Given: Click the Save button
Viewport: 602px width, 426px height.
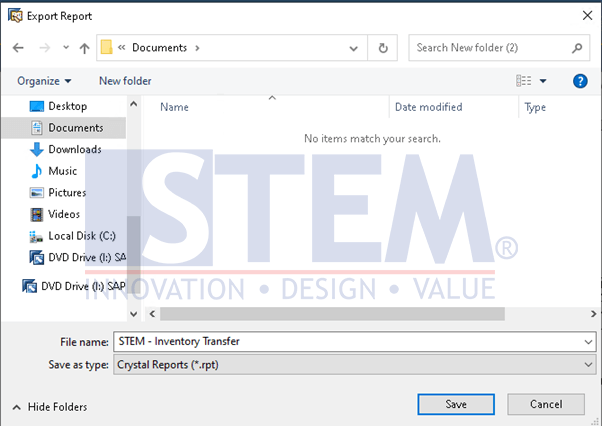Looking at the screenshot, I should (x=456, y=404).
